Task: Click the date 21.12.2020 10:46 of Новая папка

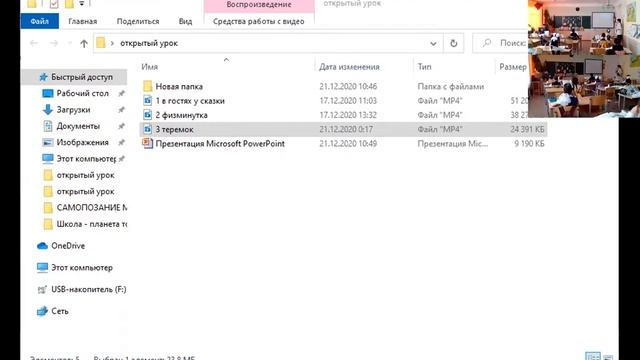Action: click(348, 87)
